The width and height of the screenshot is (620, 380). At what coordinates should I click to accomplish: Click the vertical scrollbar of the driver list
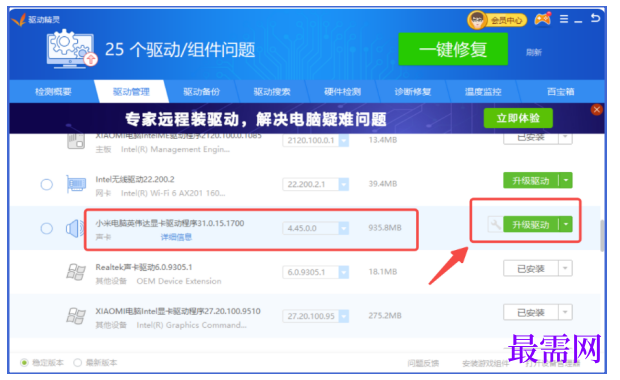[601, 236]
